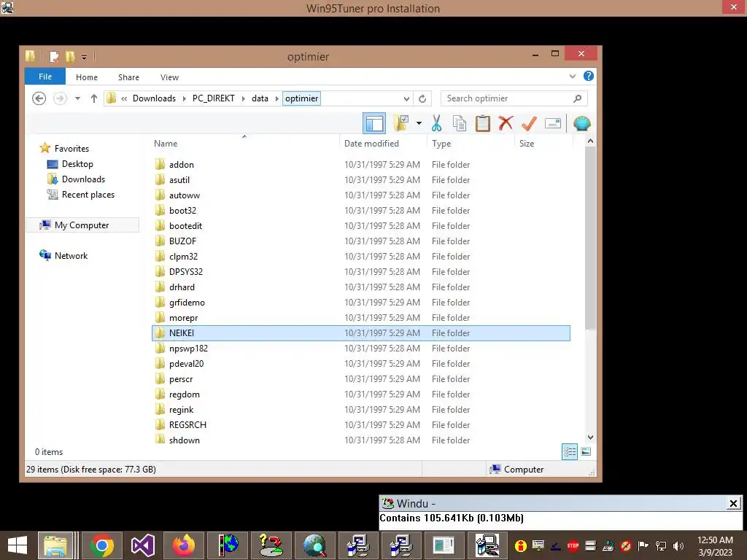
Task: Click the volume speaker tray icon
Action: coord(678,545)
